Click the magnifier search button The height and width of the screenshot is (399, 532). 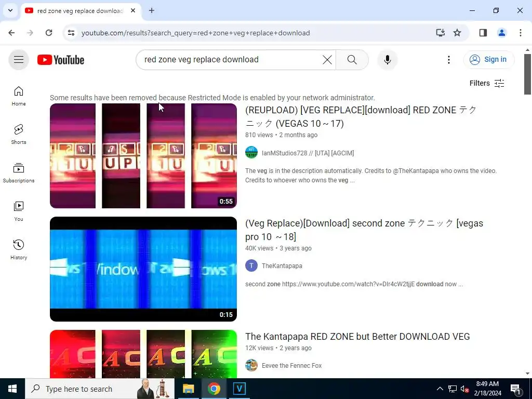point(352,60)
